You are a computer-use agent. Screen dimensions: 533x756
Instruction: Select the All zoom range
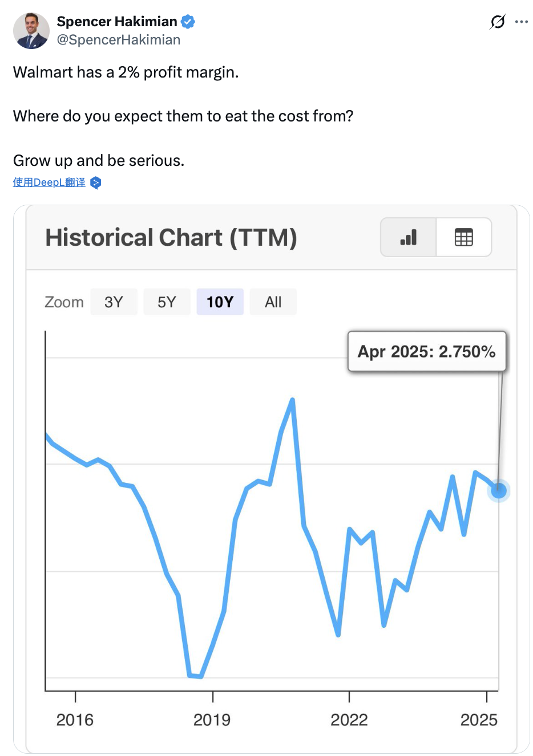273,302
